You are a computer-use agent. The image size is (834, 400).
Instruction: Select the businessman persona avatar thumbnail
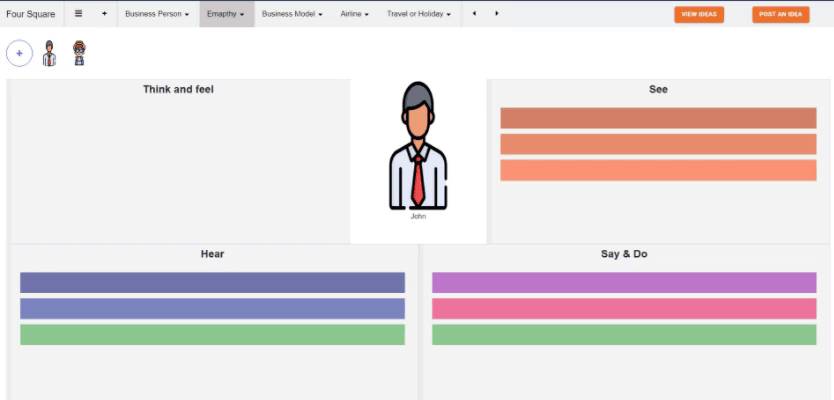click(x=49, y=54)
